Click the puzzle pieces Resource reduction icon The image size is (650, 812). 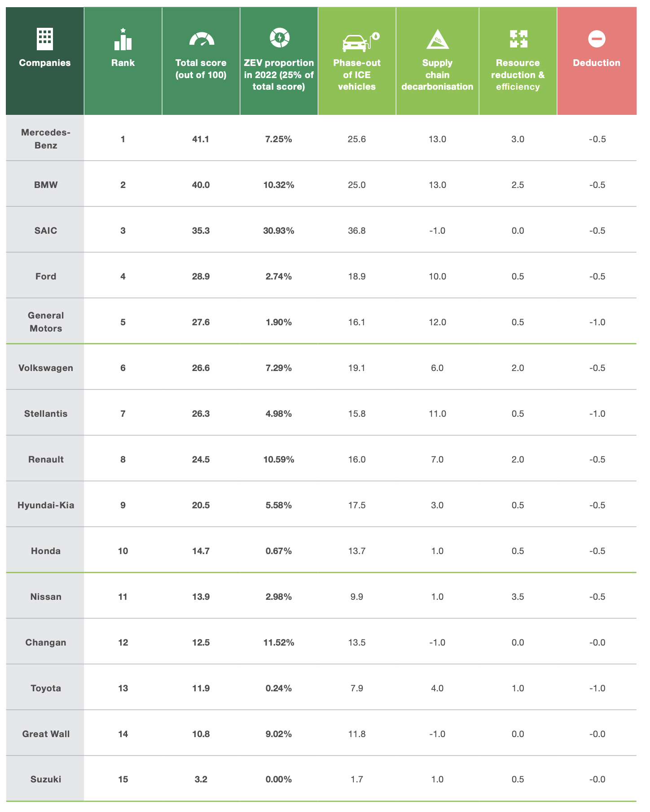(518, 39)
